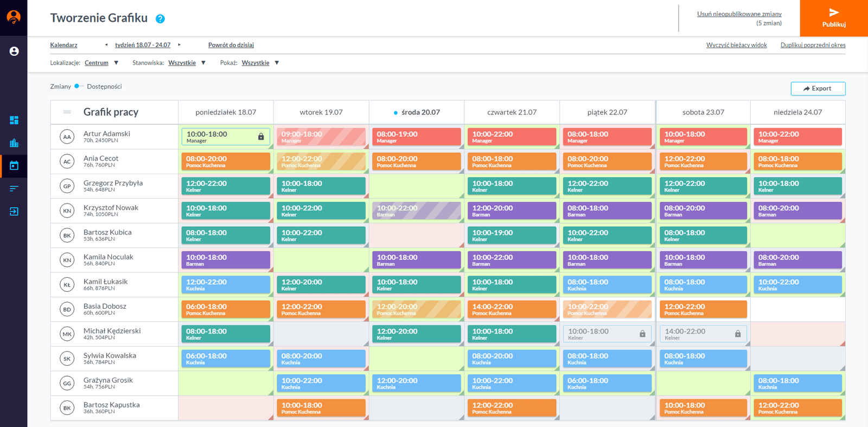The height and width of the screenshot is (427, 868).
Task: Click the lock icon on Michał's Saturday shift
Action: 738,334
